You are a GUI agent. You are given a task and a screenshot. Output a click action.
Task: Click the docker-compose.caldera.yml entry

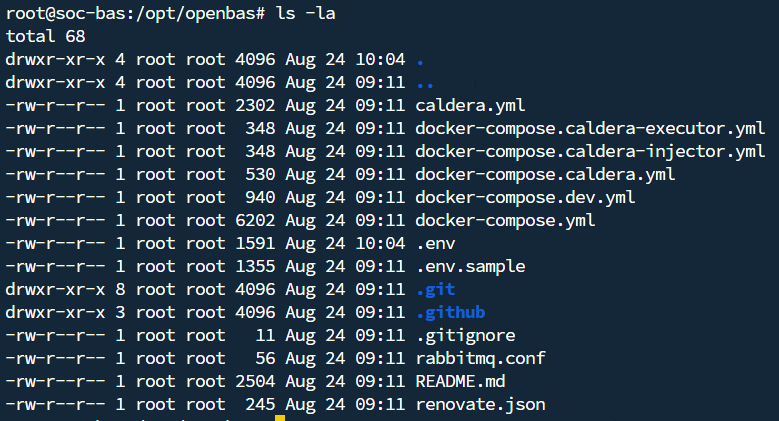[x=545, y=174]
